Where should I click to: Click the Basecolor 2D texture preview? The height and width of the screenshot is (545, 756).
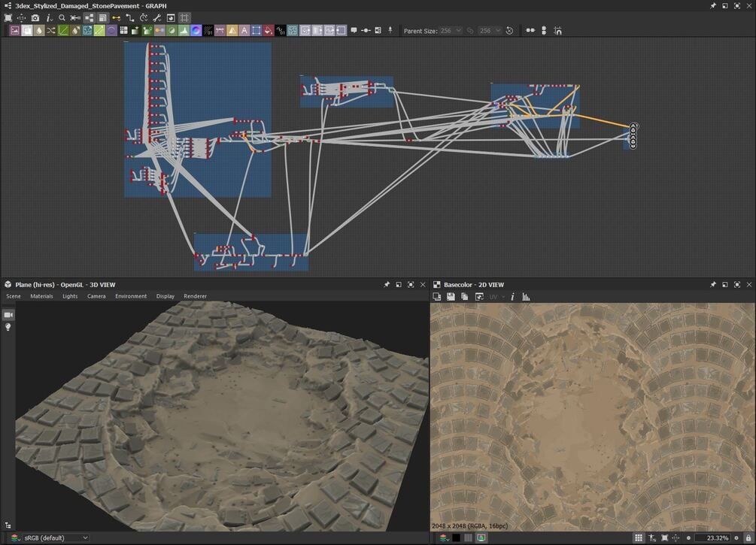click(593, 416)
